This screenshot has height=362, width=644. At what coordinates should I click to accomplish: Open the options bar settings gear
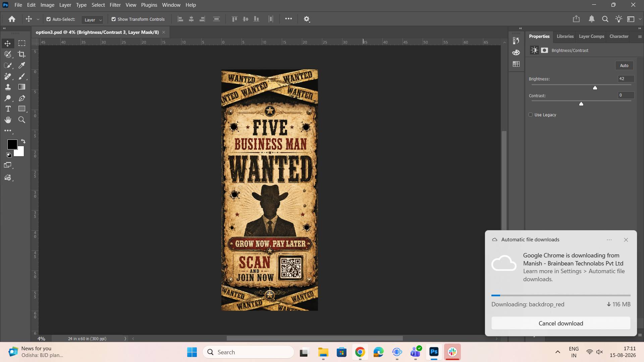click(307, 19)
